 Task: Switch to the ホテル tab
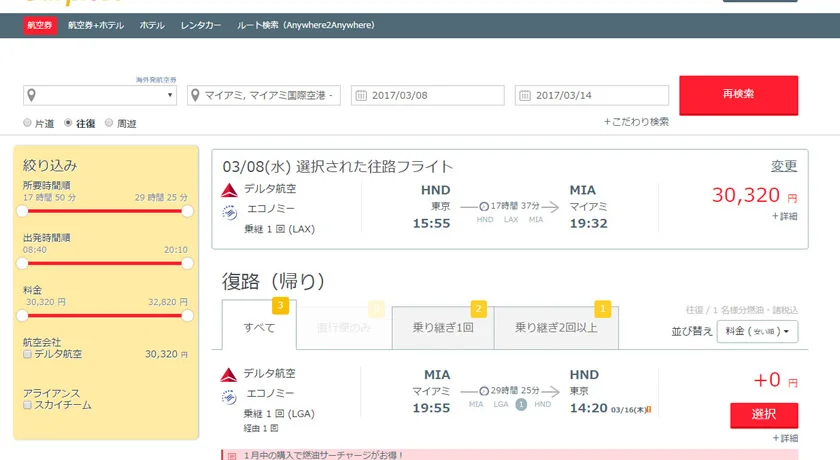click(x=152, y=25)
